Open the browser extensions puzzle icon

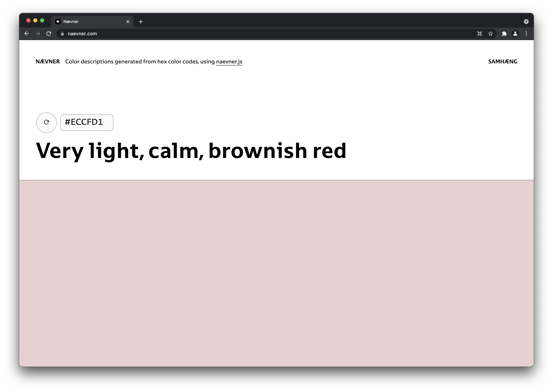(x=504, y=34)
